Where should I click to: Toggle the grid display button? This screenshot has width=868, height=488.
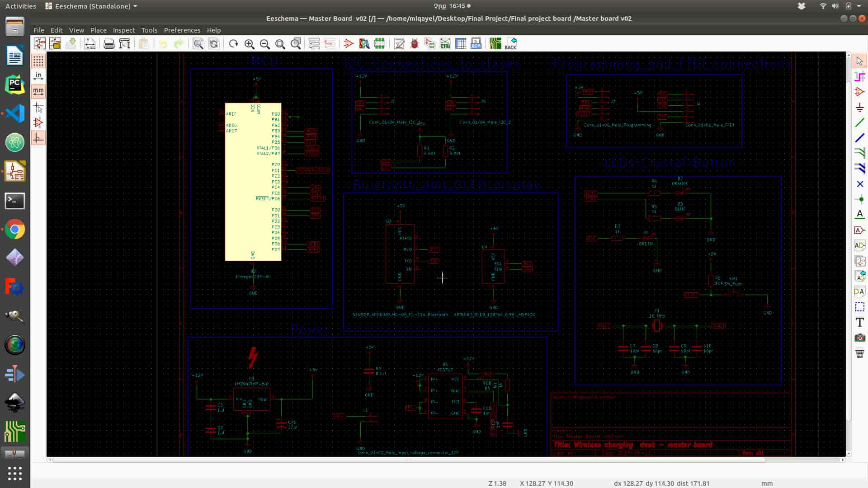(38, 61)
